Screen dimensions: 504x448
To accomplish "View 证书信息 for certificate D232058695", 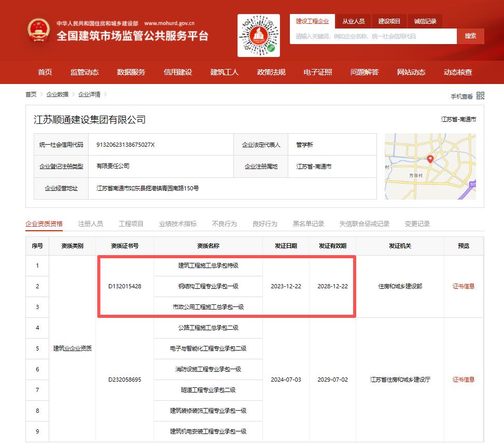I will pyautogui.click(x=464, y=380).
